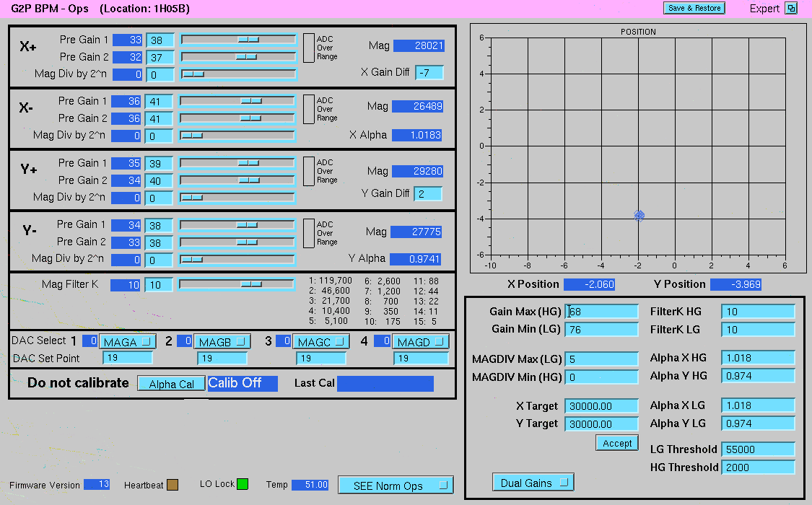Click the Temp readback 51.00
Viewport: 812px width, 505px height.
pyautogui.click(x=310, y=485)
